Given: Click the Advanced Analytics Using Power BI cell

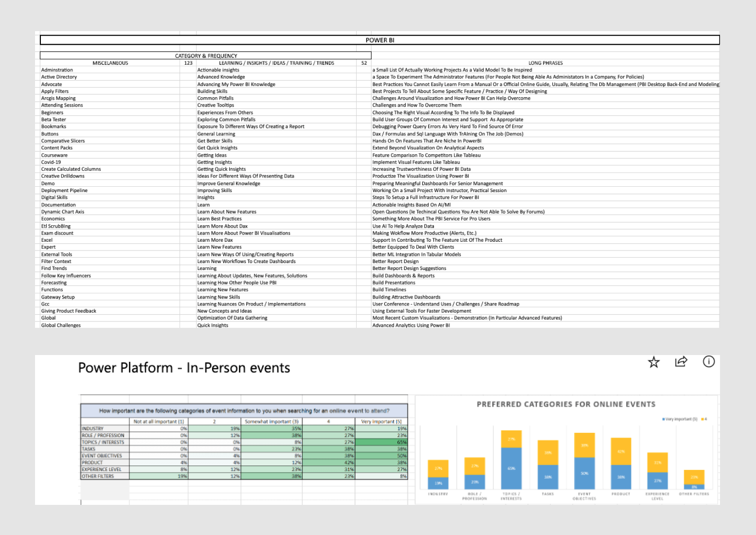Looking at the screenshot, I should (x=545, y=325).
